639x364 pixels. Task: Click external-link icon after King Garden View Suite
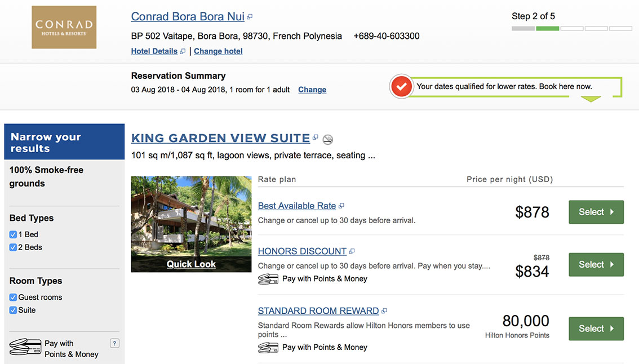(x=316, y=137)
